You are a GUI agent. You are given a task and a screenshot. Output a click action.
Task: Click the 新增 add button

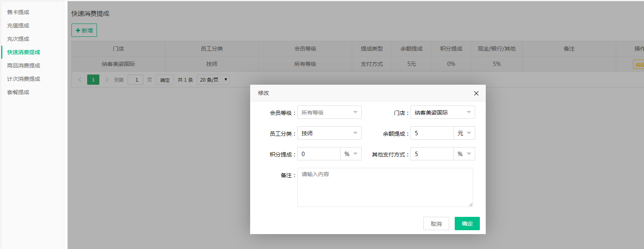tap(84, 30)
